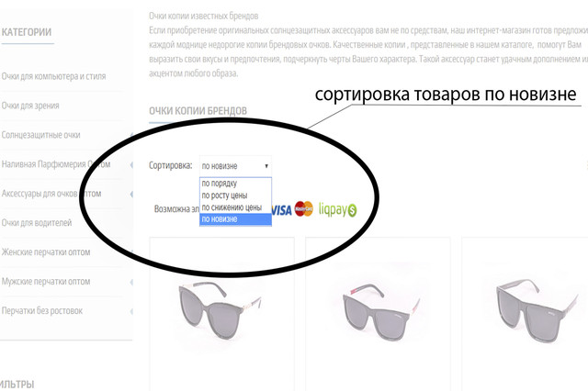Expand 'Перчатки без ростовок' submenu arrow
This screenshot has width=588, height=391.
click(131, 311)
